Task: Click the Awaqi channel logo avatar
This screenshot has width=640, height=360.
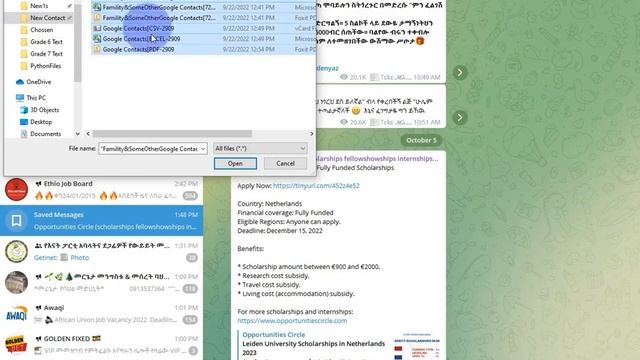Action: click(x=16, y=313)
